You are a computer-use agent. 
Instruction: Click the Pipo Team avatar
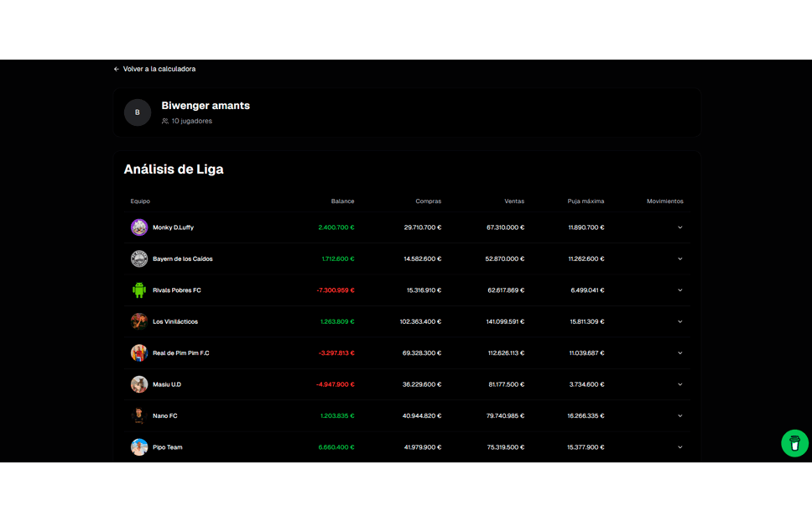point(139,447)
